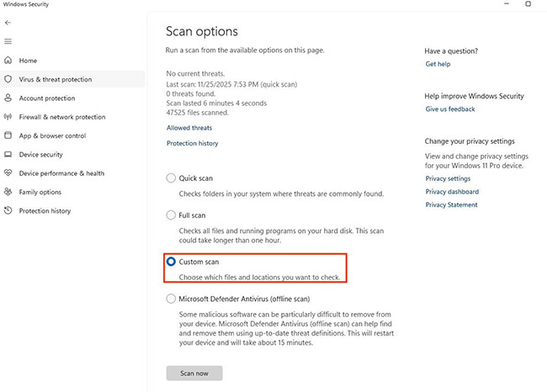Viewport: 547px width, 392px height.
Task: Click the Device performance heart icon
Action: 8,173
